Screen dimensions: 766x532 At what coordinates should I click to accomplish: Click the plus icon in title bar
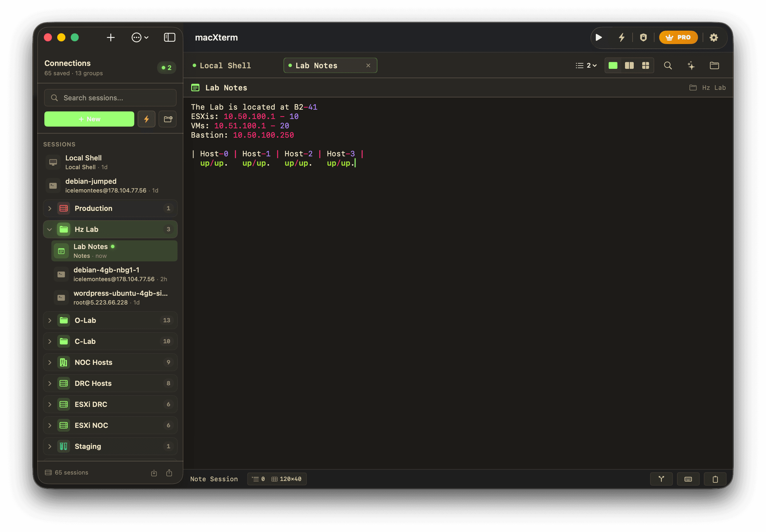point(111,37)
